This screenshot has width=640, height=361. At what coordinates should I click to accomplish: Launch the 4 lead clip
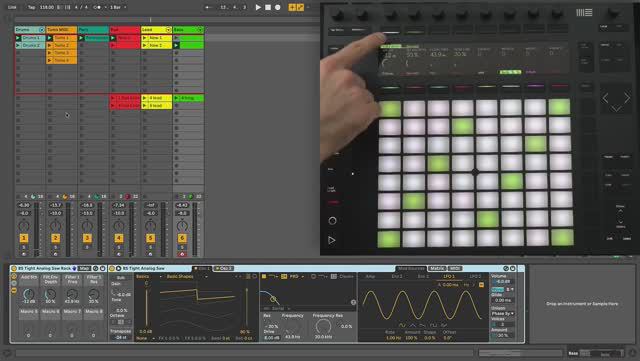(x=144, y=98)
